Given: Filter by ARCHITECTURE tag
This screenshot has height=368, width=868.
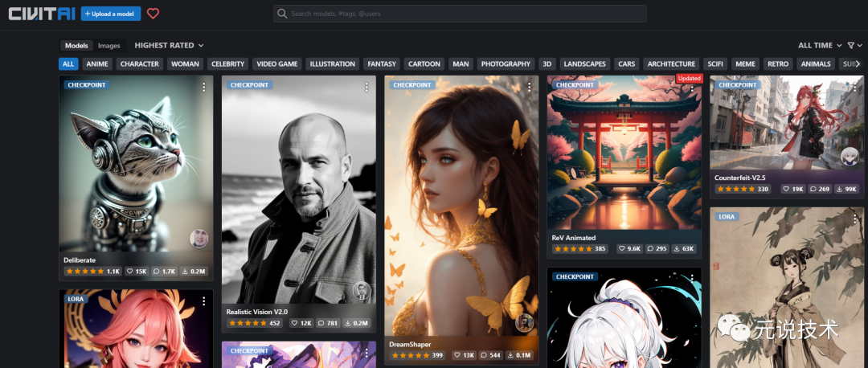Looking at the screenshot, I should point(671,64).
